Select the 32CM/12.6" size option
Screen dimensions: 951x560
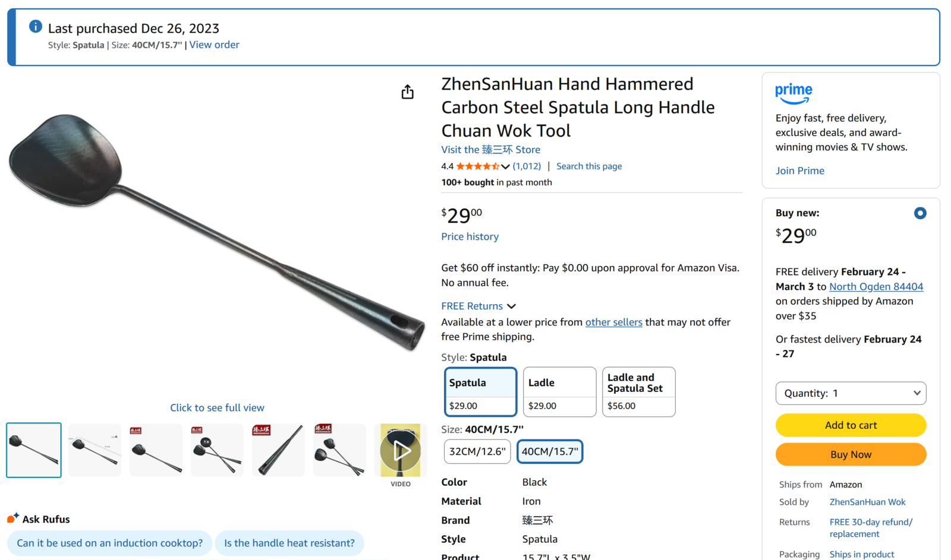pos(477,451)
